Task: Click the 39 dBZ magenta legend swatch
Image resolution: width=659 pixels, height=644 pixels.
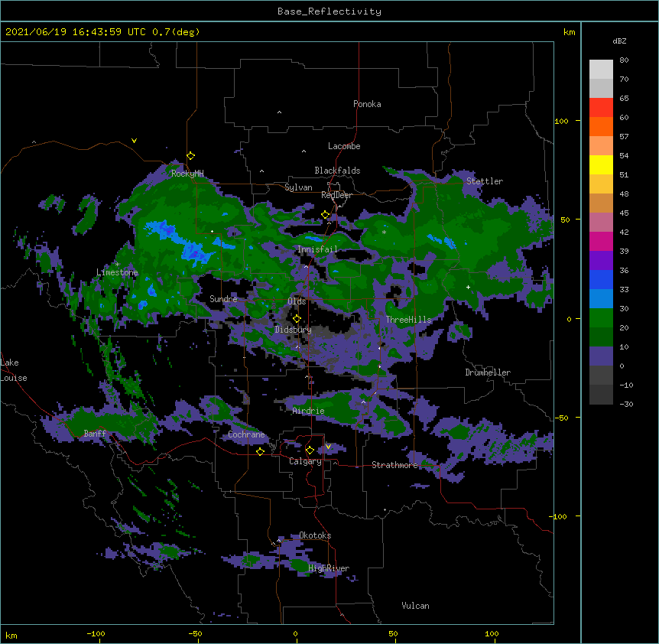Action: 601,241
